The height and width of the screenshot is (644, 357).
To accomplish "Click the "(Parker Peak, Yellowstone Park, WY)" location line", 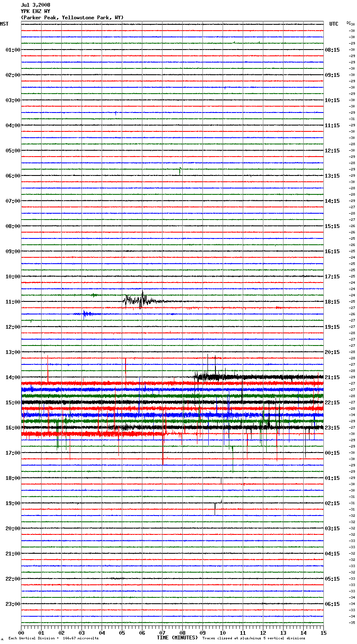I will click(x=72, y=18).
